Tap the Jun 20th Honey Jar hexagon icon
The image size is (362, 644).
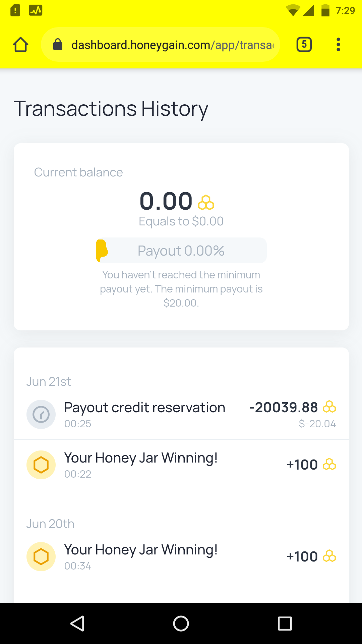click(x=41, y=556)
